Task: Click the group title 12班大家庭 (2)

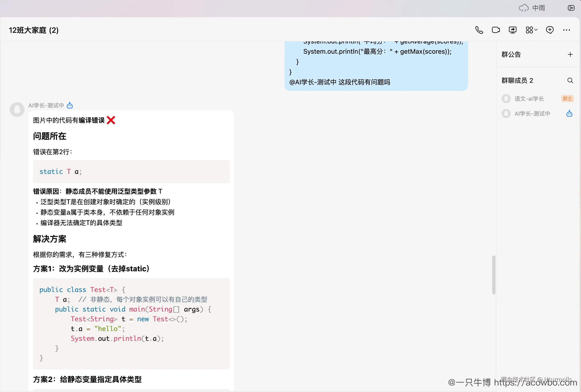Action: (33, 30)
